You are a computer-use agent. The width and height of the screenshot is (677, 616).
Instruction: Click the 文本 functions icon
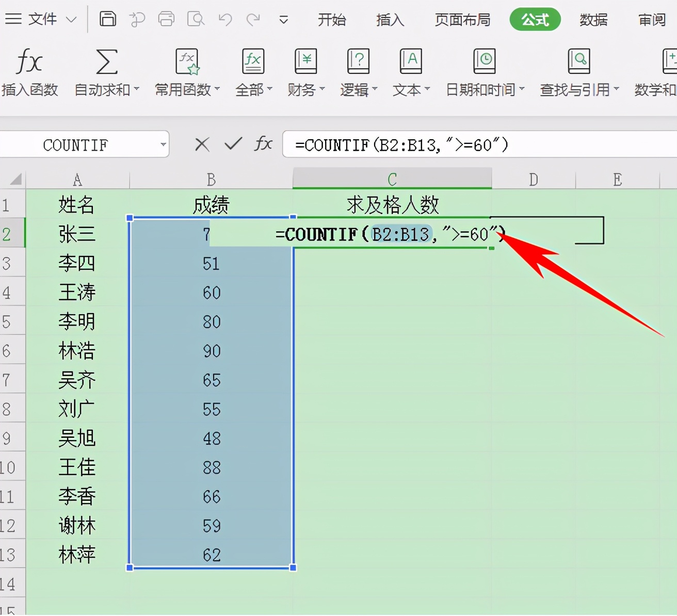(x=411, y=61)
